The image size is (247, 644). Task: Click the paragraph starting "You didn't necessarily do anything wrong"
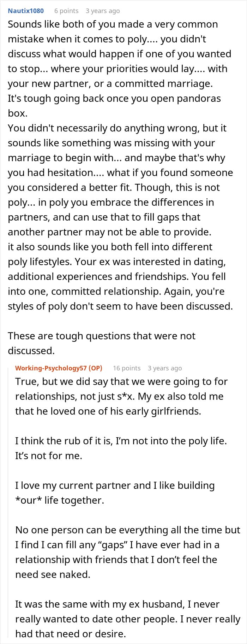116,180
